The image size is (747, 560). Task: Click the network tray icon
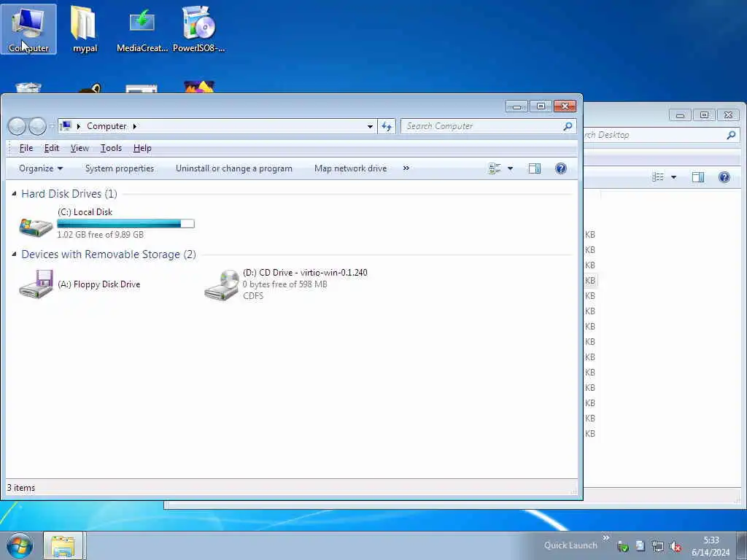click(657, 546)
